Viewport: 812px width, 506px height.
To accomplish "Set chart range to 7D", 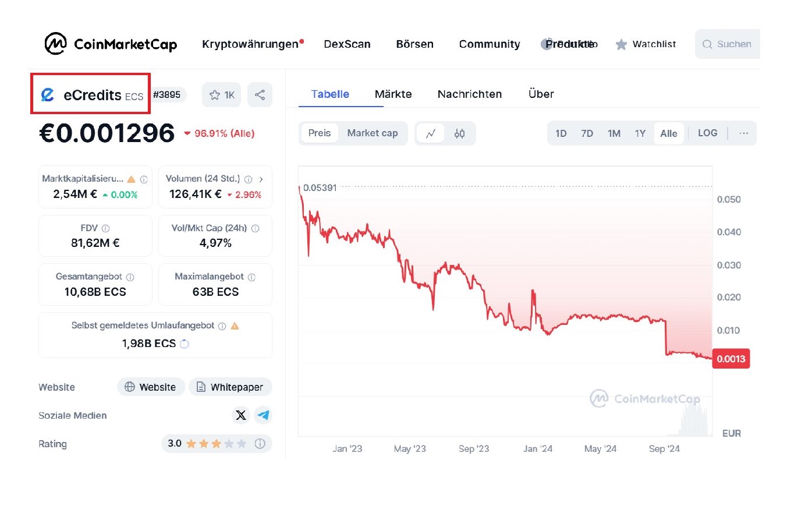I will coord(587,133).
